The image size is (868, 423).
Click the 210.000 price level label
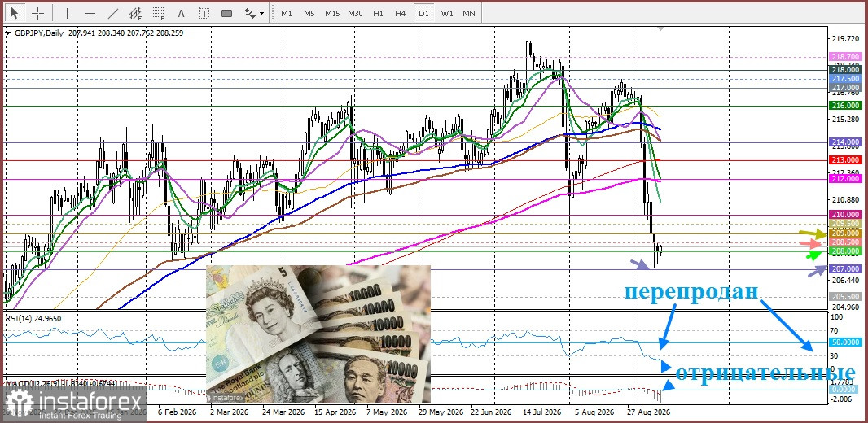click(845, 215)
